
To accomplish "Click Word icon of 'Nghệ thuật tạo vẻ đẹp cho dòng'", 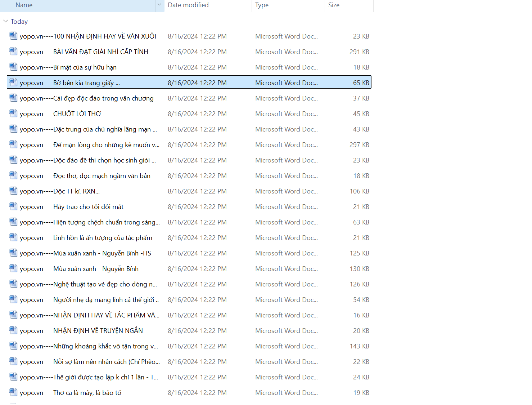I will coord(13,284).
